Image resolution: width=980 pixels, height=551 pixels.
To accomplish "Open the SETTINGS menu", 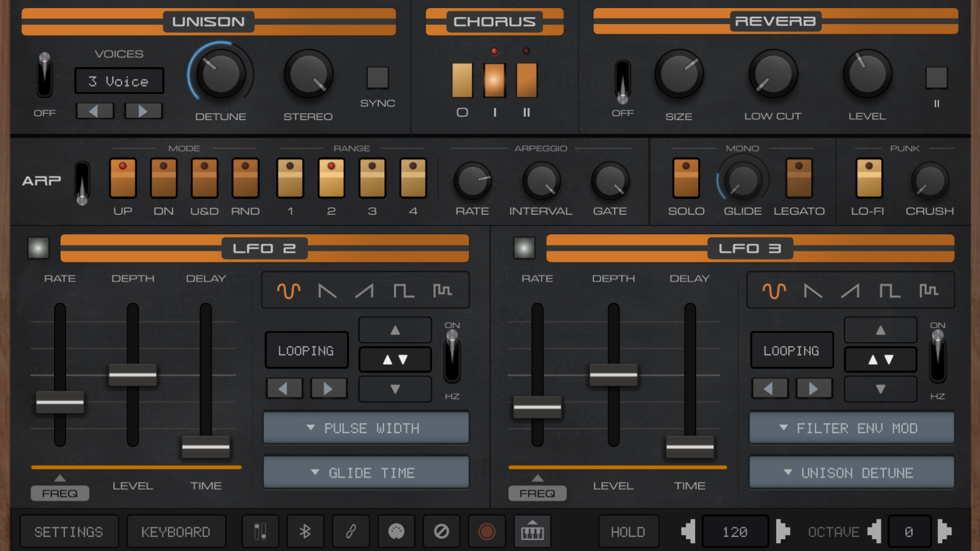I will (69, 532).
